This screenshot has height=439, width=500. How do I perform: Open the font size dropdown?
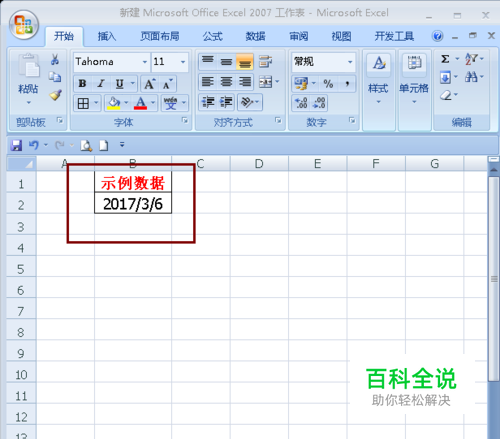point(183,62)
